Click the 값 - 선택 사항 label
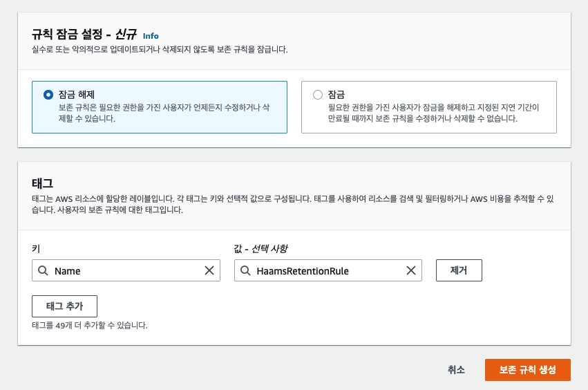The height and width of the screenshot is (390, 588). point(260,248)
